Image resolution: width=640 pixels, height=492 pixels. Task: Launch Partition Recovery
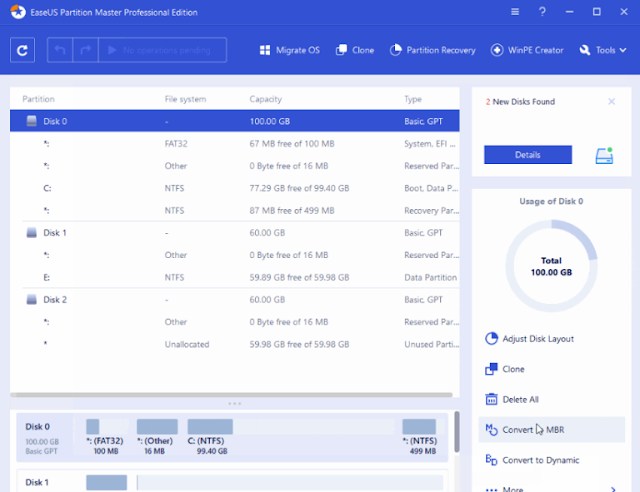[x=433, y=50]
